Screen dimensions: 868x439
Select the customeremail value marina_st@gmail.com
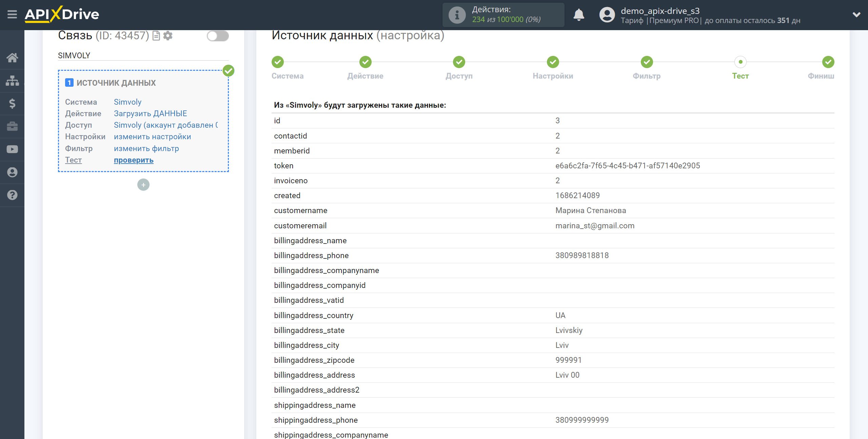tap(595, 226)
